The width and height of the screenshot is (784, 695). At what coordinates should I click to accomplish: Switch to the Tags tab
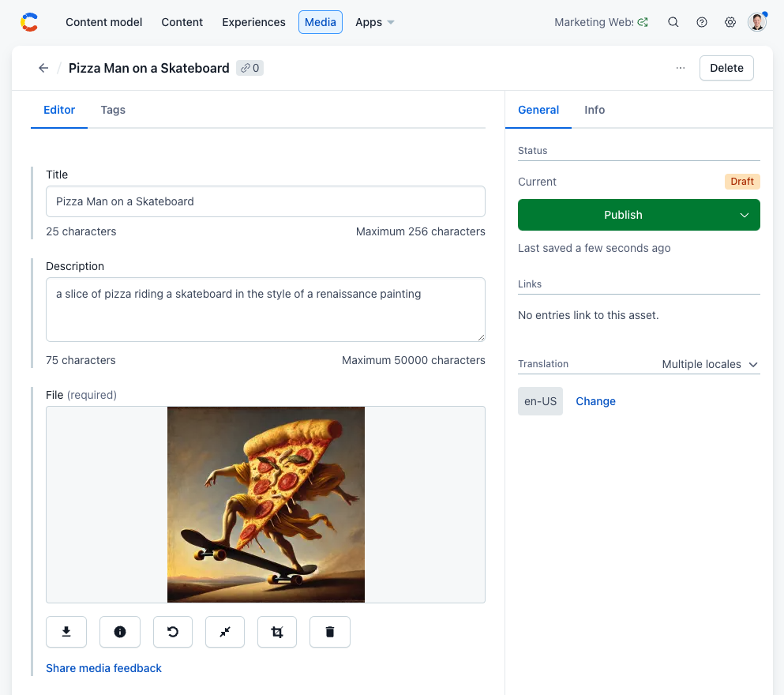click(113, 110)
